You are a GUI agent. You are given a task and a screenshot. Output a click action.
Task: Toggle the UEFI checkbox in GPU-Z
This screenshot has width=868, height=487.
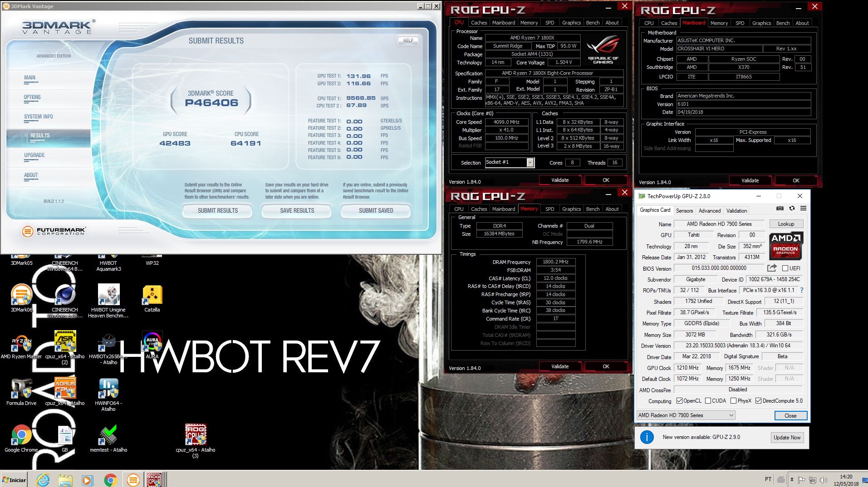click(785, 268)
